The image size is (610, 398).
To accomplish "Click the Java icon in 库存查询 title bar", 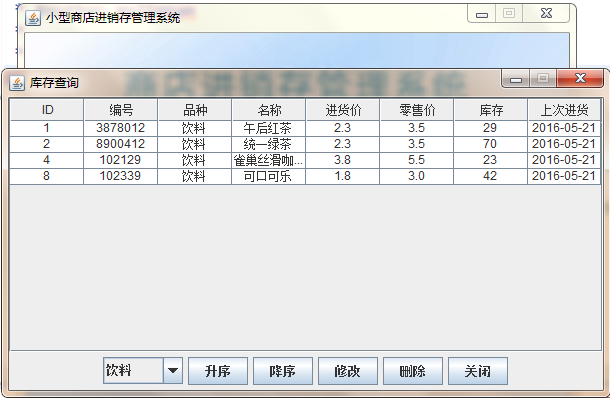I will point(17,83).
